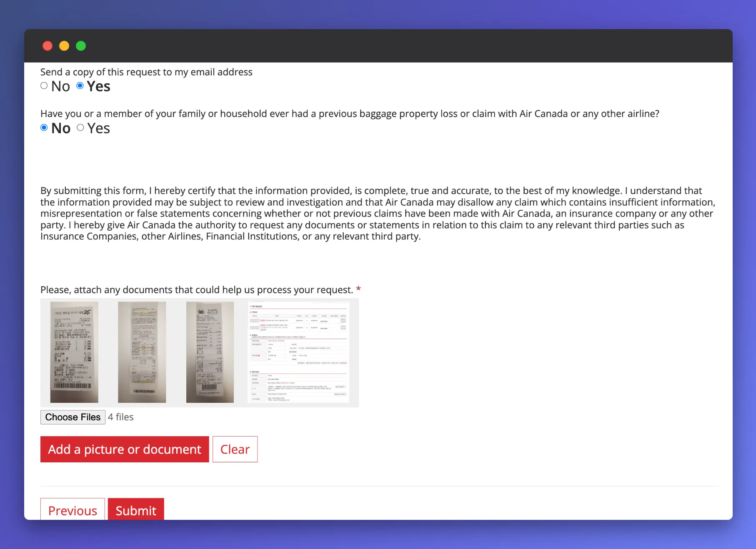The width and height of the screenshot is (756, 549).
Task: Click the Choose Files button
Action: tap(73, 417)
